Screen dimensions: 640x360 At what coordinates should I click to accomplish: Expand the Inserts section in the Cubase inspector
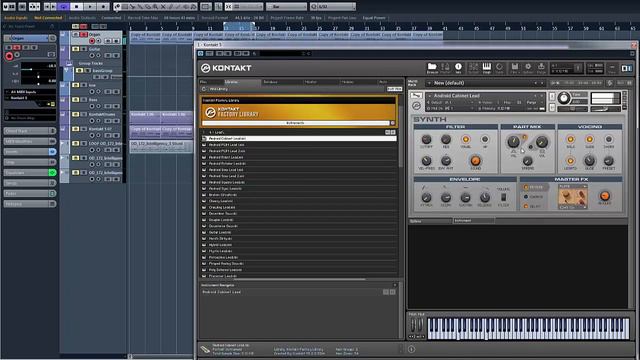point(30,151)
